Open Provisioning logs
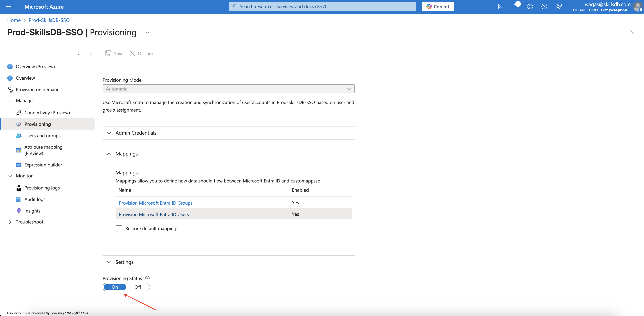644x316 pixels. click(42, 188)
